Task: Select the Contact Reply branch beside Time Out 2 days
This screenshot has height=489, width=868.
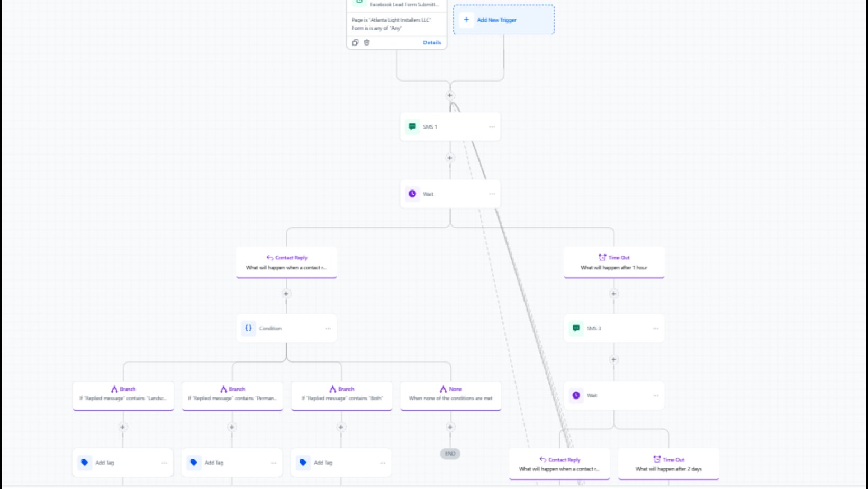Action: pyautogui.click(x=559, y=464)
